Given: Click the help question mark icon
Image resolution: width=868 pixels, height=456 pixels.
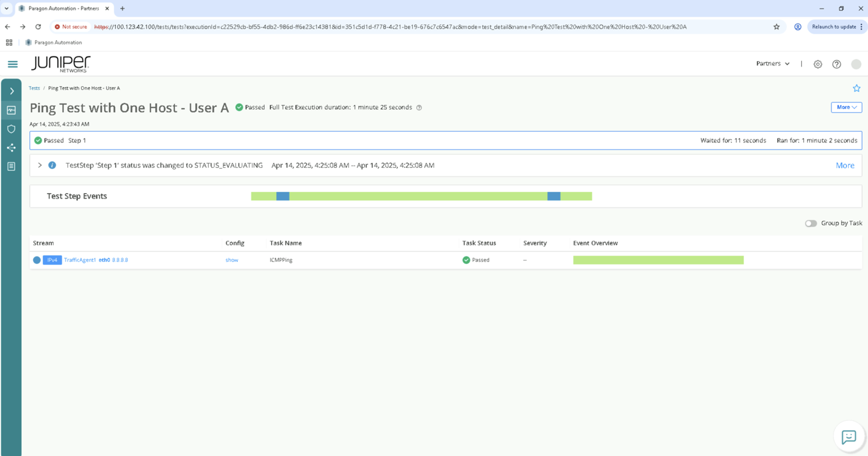Looking at the screenshot, I should (836, 64).
